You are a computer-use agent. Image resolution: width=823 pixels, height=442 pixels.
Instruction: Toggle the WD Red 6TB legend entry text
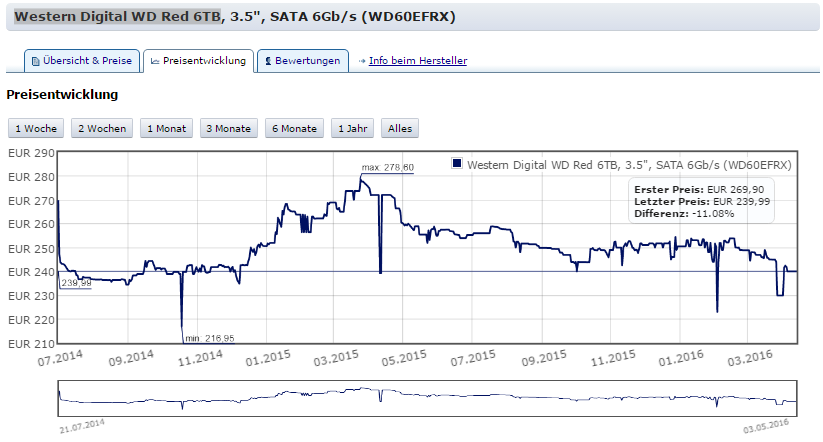pos(629,165)
